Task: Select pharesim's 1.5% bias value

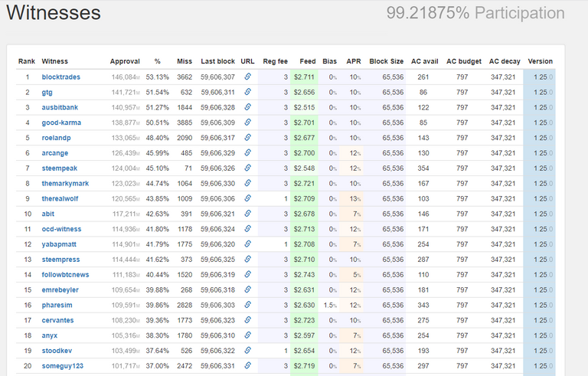Action: (330, 305)
